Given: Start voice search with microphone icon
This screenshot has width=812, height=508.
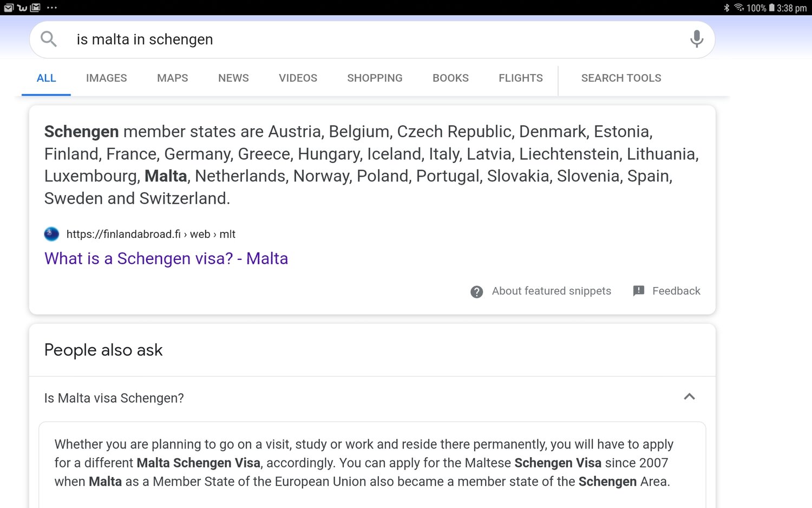Looking at the screenshot, I should [x=697, y=39].
